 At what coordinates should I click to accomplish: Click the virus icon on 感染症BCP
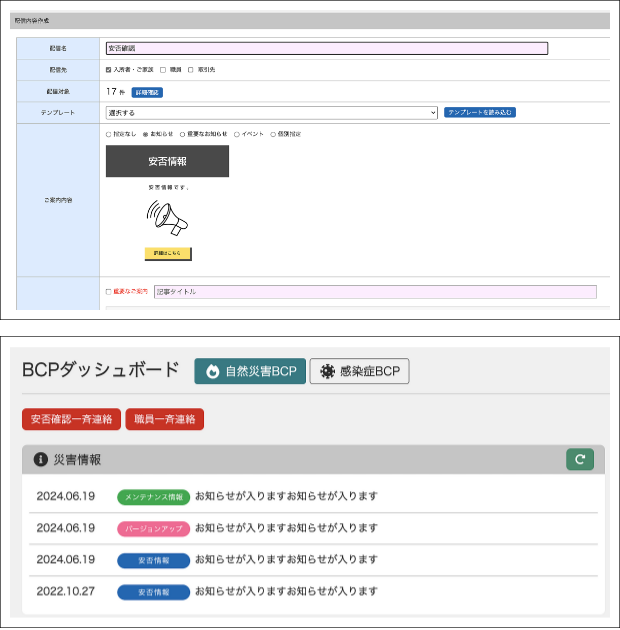pos(327,371)
